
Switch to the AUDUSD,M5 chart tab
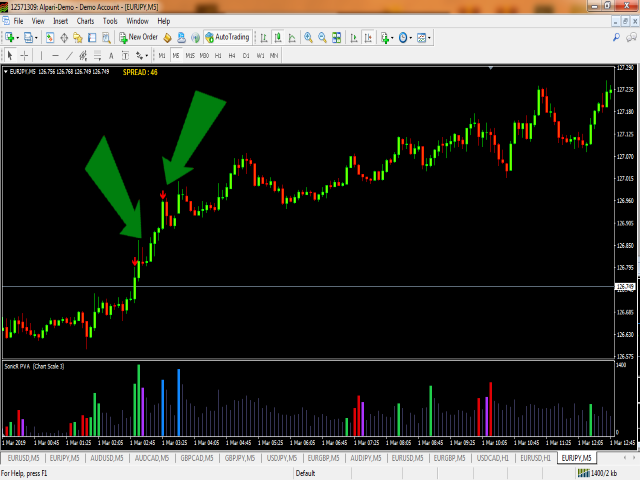pos(107,458)
